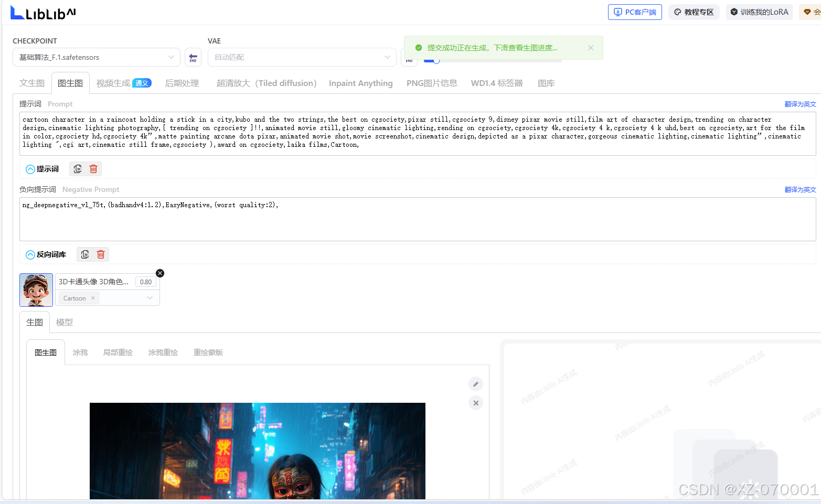Image resolution: width=821 pixels, height=504 pixels.
Task: Translate prompt with 翻译为英文 link
Action: point(800,104)
